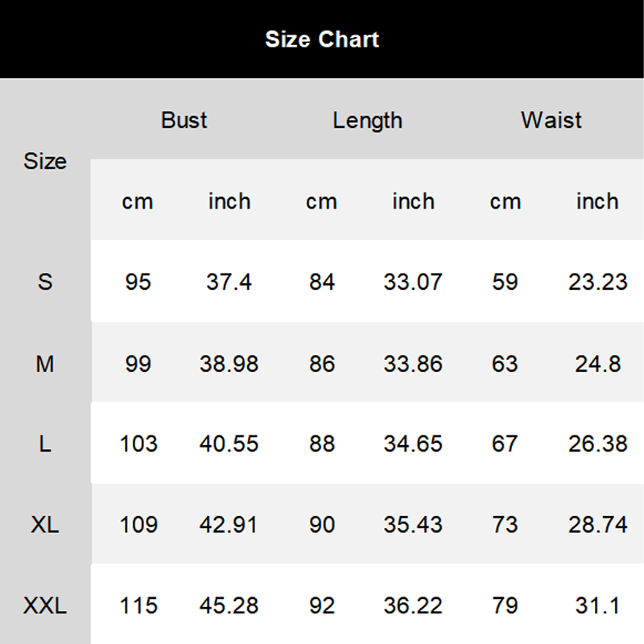The height and width of the screenshot is (644, 644).
Task: Click the cm subheader under Bust
Action: pos(138,201)
